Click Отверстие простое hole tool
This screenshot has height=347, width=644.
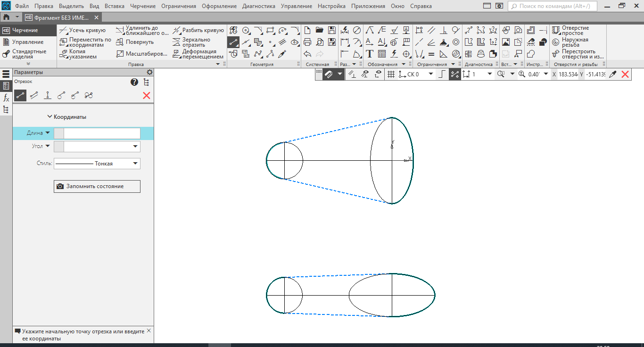tap(571, 30)
